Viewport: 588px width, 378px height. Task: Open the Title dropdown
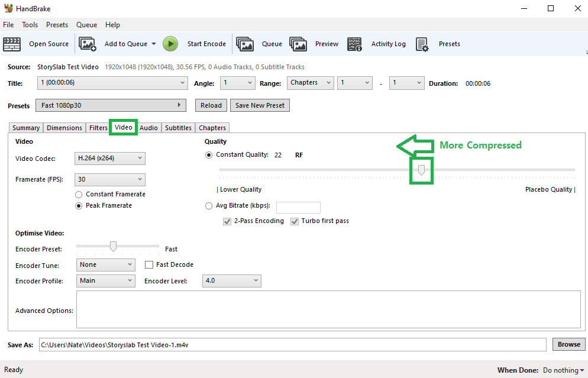[112, 83]
